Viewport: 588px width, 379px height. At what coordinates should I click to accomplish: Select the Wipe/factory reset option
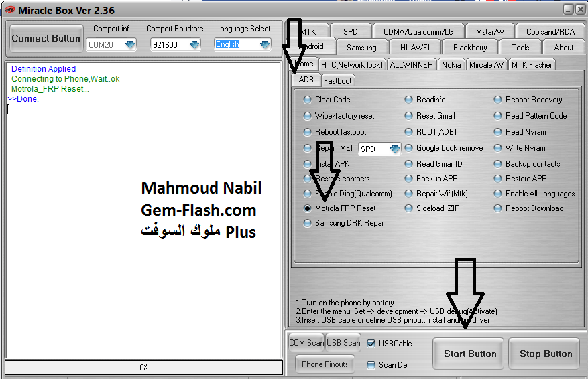307,116
